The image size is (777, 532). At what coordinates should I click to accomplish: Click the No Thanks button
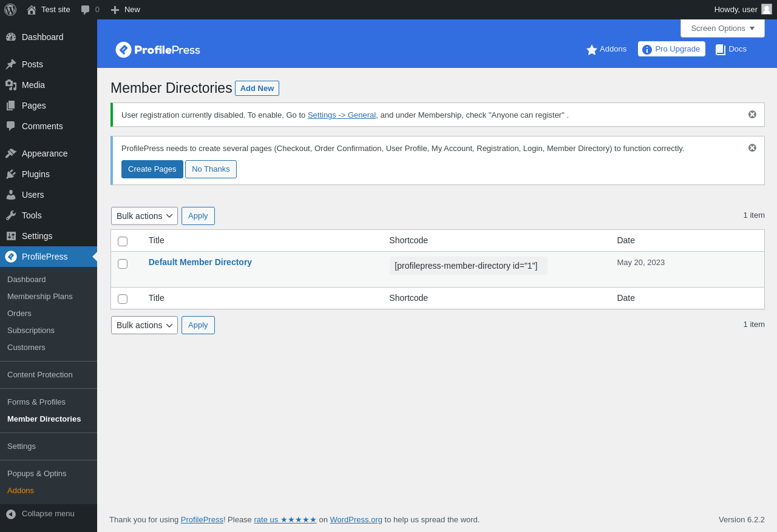[x=211, y=169]
